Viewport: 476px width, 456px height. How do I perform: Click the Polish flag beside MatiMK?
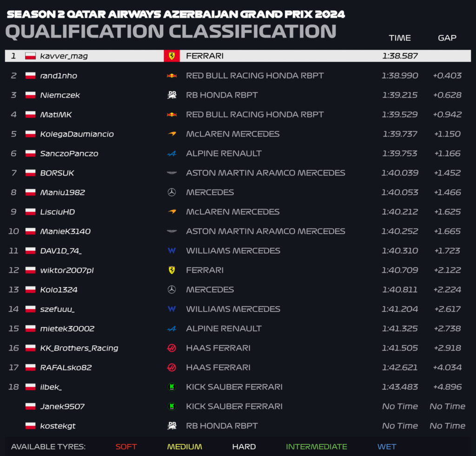(30, 114)
